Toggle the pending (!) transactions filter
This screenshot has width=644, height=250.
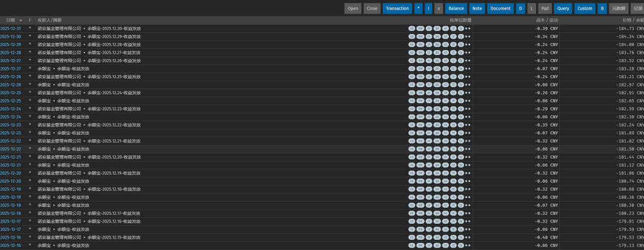tap(428, 8)
